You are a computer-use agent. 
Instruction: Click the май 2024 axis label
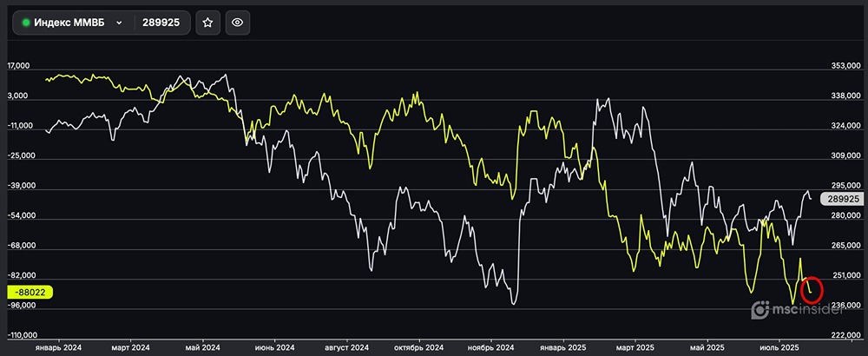[202, 347]
